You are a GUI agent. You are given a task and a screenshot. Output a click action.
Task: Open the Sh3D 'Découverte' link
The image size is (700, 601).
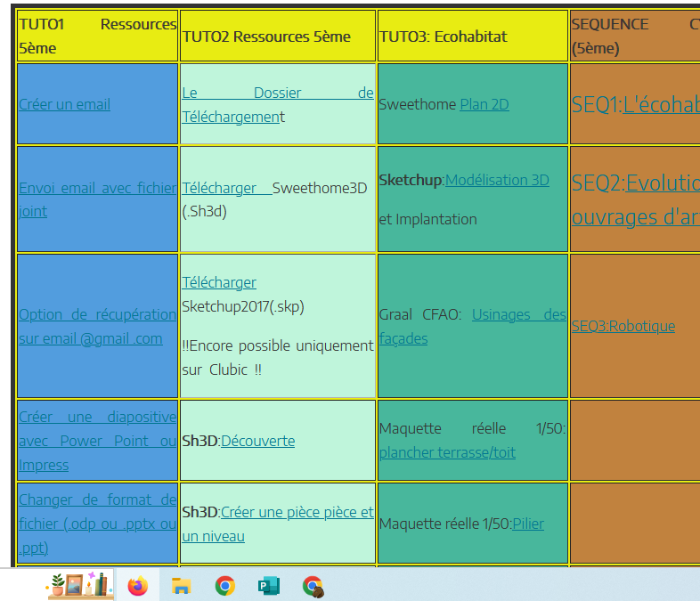tap(257, 441)
